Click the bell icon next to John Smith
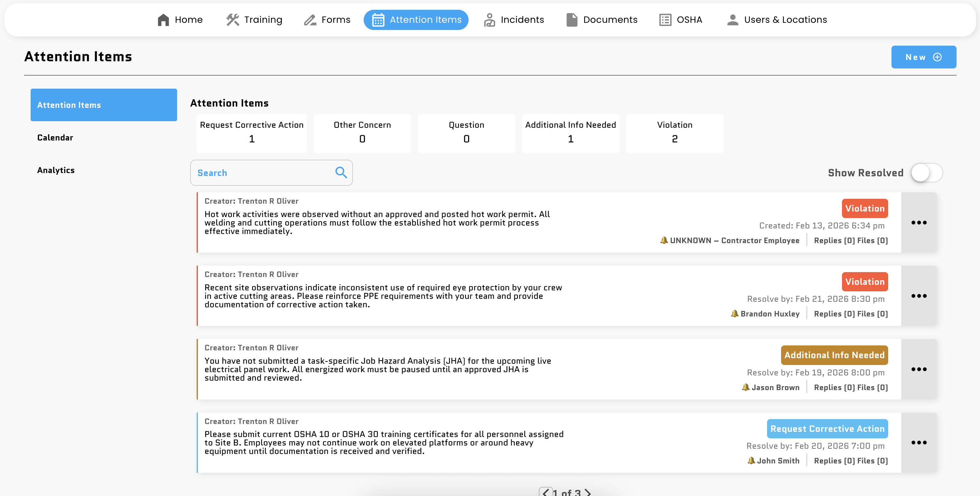The width and height of the screenshot is (980, 496). 751,460
